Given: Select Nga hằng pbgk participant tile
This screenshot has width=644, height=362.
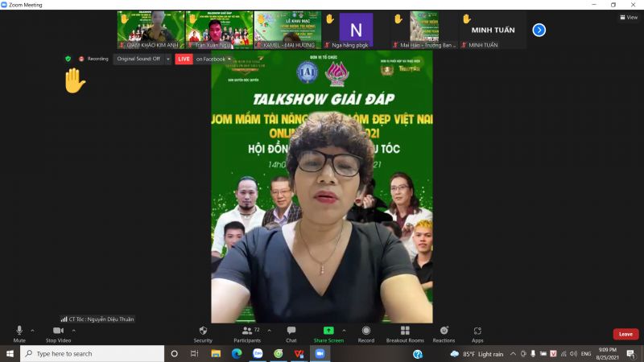Looking at the screenshot, I should pos(356,30).
